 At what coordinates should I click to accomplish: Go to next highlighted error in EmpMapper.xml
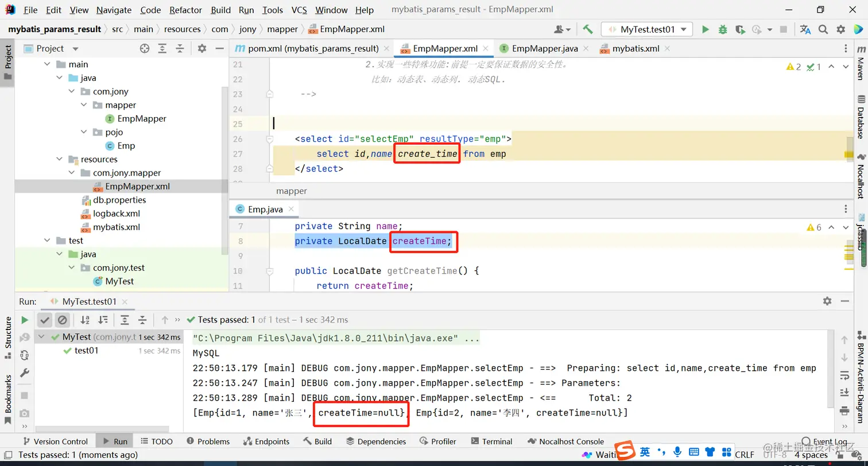click(x=846, y=67)
